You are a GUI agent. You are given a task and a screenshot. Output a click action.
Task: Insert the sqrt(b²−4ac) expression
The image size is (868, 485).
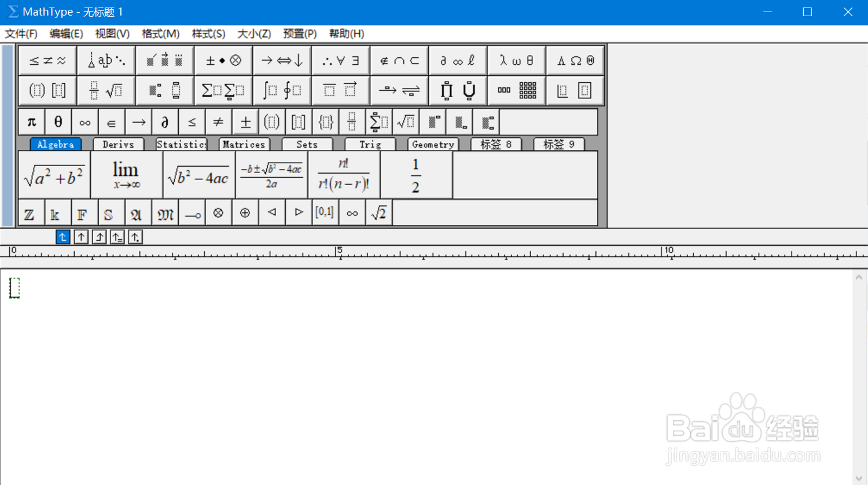coord(199,175)
